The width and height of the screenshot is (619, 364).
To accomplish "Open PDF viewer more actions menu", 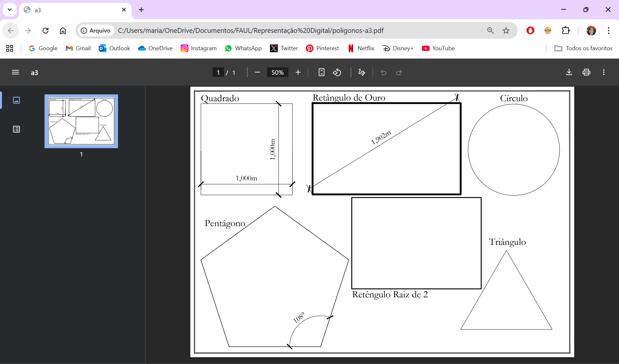I will tap(604, 72).
